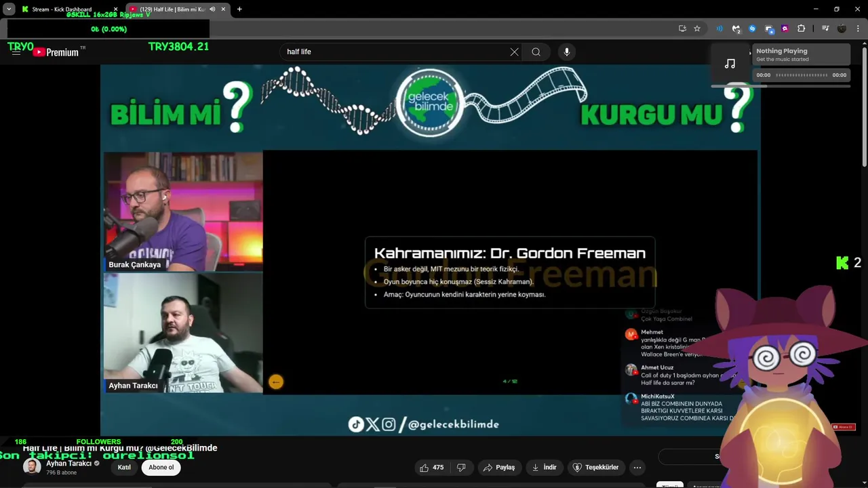Click the Burak Çankaya webcam frame
The height and width of the screenshot is (488, 868).
point(183,211)
